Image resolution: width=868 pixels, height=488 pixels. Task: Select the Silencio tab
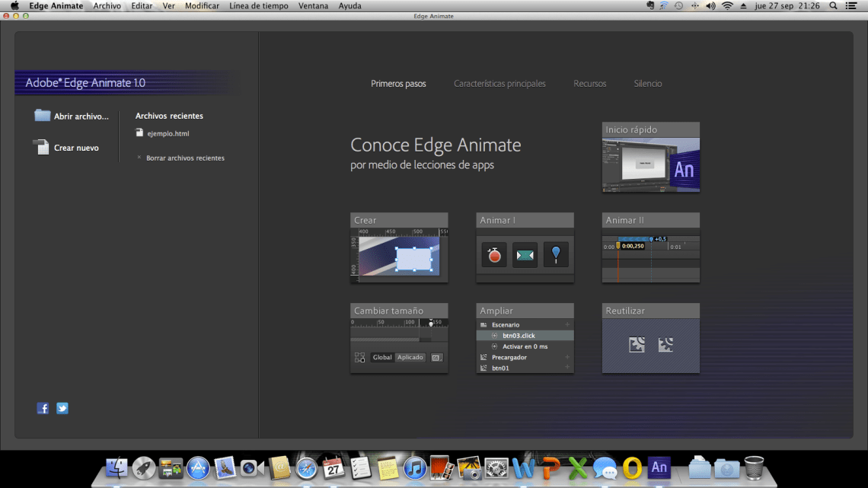(x=648, y=84)
